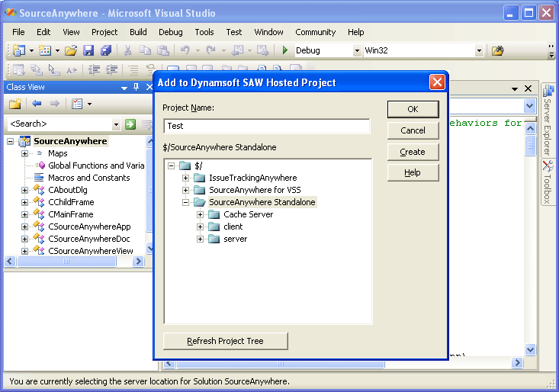The height and width of the screenshot is (392, 559).
Task: Pin the Class View panel
Action: (136, 87)
